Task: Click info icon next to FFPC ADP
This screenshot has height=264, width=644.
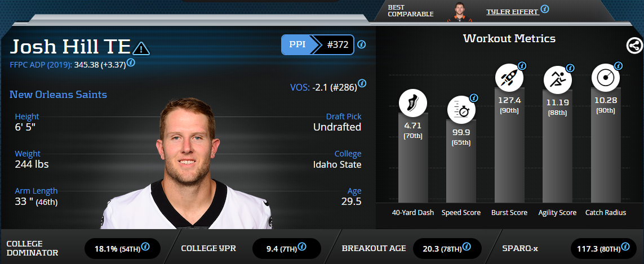Action: [x=131, y=62]
